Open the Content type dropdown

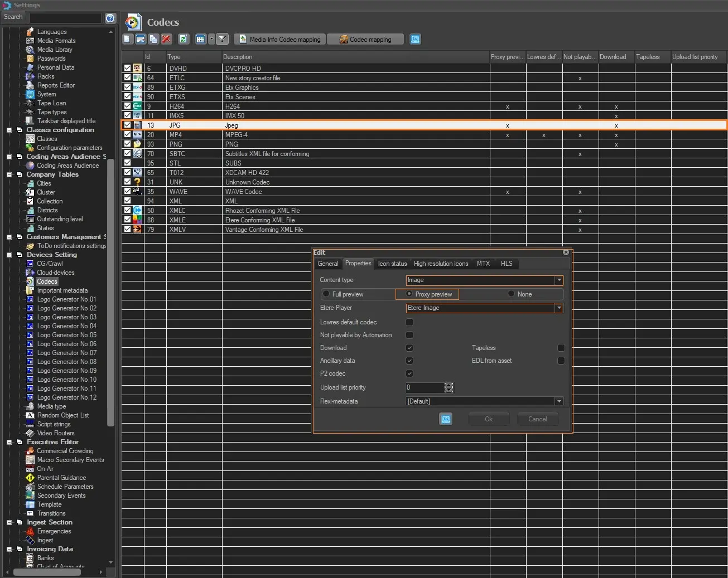pos(558,280)
